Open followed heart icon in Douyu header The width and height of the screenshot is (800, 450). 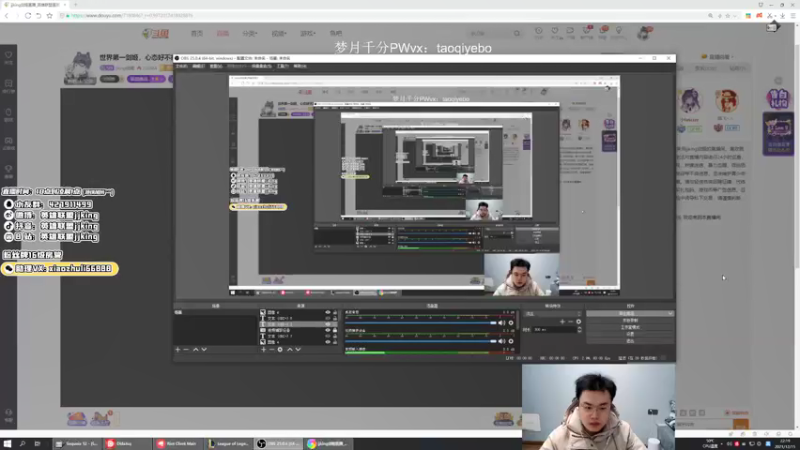555,33
